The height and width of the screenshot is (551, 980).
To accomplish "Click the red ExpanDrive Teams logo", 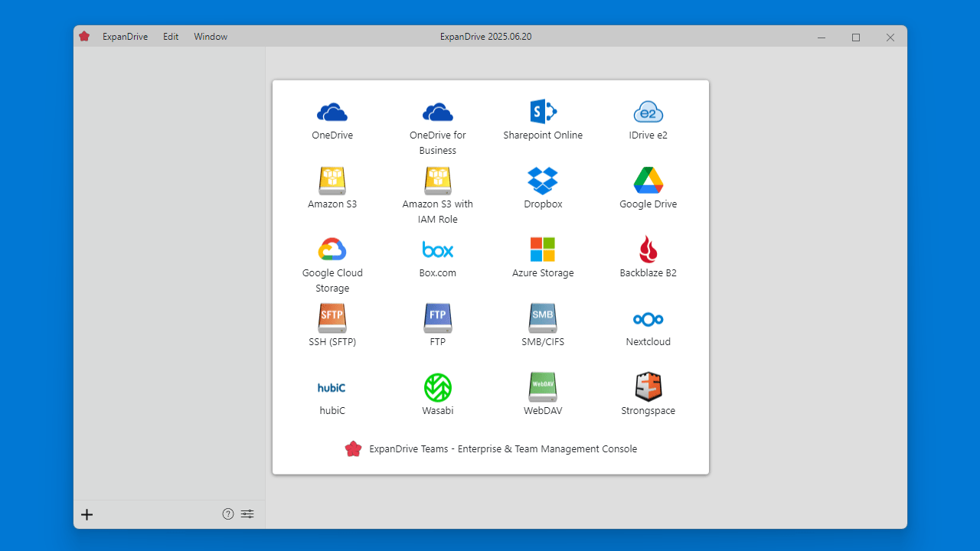I will (x=353, y=449).
